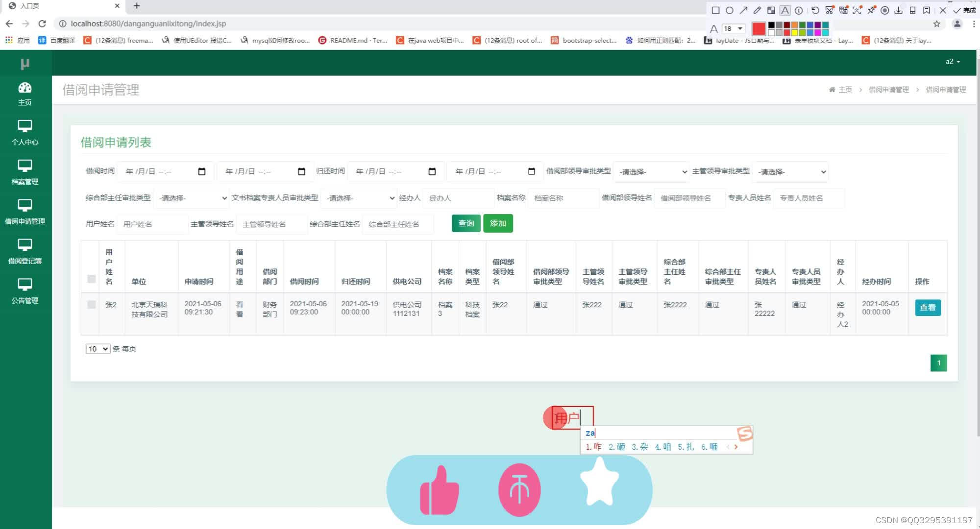Tick the checkbox for row 张2
Screen dimensions: 980x529
pos(91,305)
